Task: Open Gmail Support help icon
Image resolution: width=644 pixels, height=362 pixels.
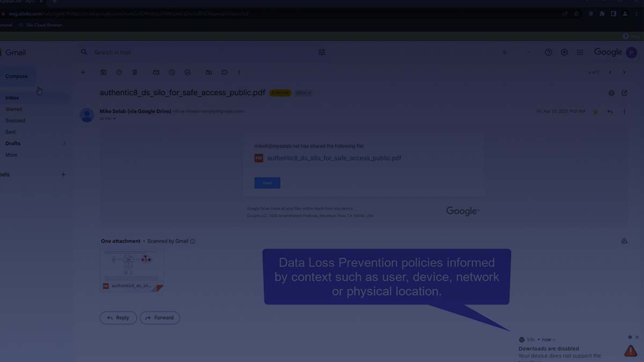Action: 548,53
